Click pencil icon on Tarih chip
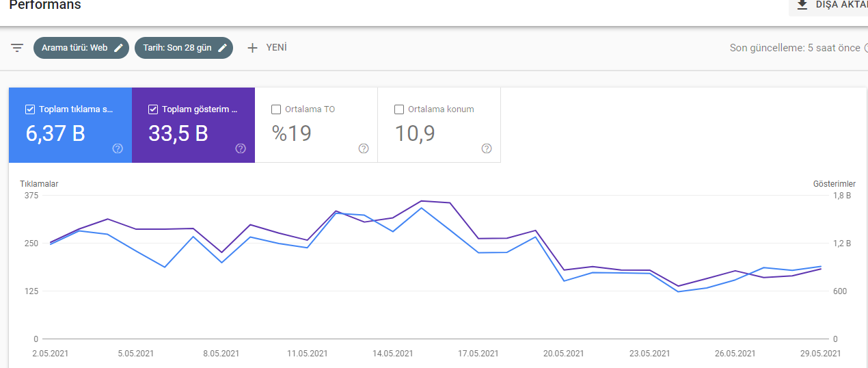Screen dimensions: 868x368 (x=222, y=48)
